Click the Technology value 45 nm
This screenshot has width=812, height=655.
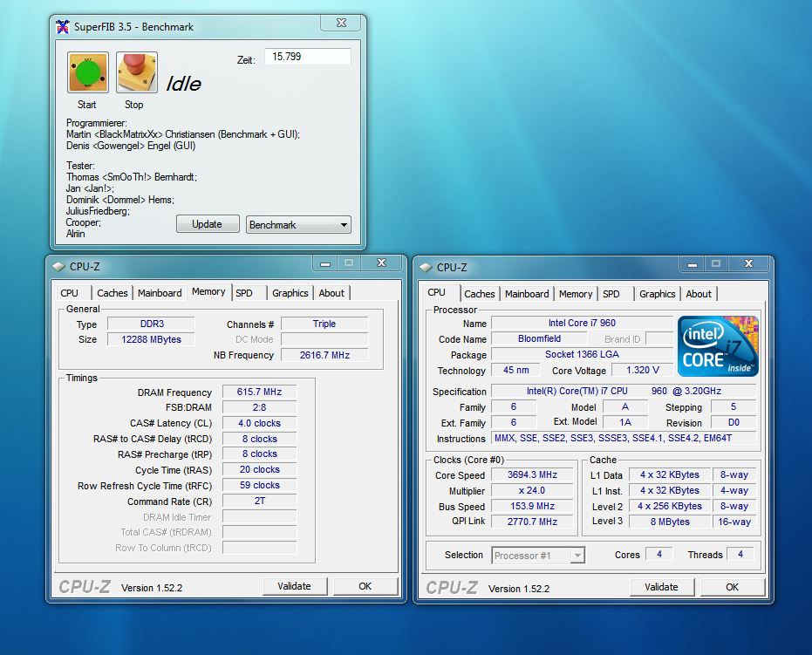[x=515, y=370]
